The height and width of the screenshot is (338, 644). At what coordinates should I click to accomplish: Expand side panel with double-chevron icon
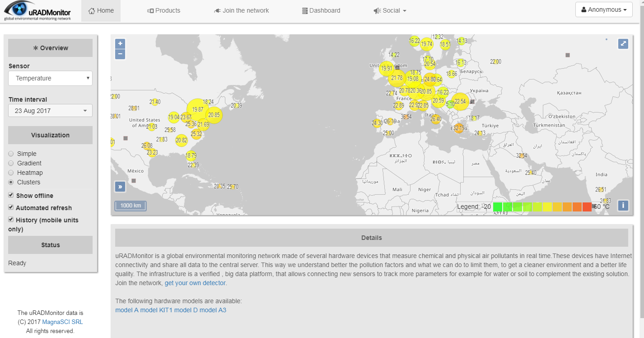[120, 186]
